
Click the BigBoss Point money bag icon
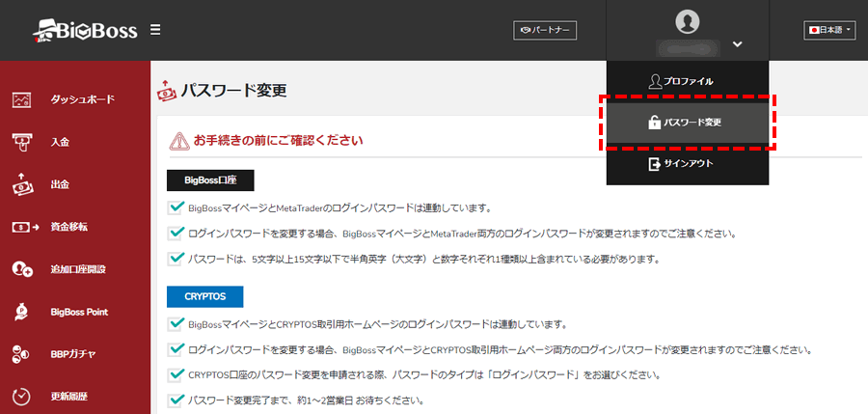pos(19,312)
